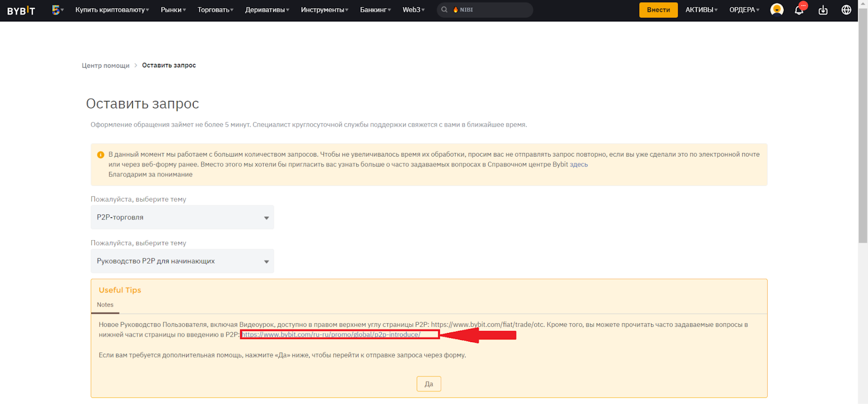The height and width of the screenshot is (404, 868).
Task: Open the Деривативы menu
Action: [x=267, y=10]
